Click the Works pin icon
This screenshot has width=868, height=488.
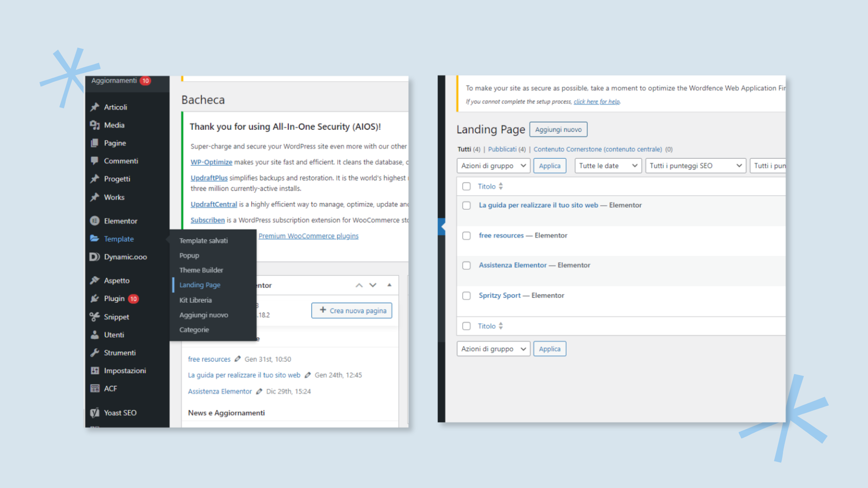click(x=94, y=197)
